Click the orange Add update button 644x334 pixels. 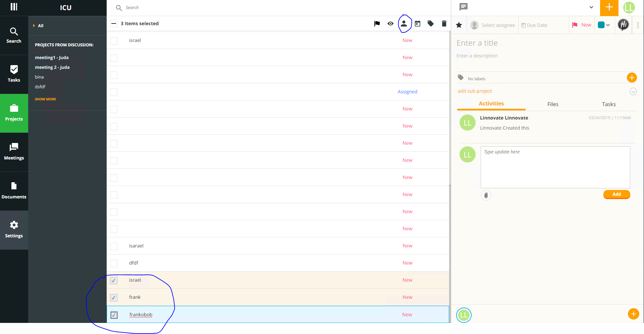tap(617, 194)
